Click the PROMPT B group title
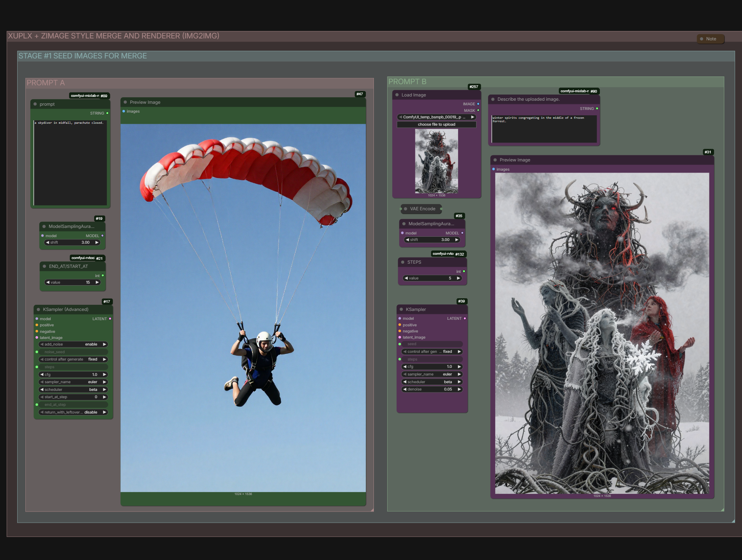This screenshot has height=560, width=742. click(x=407, y=81)
